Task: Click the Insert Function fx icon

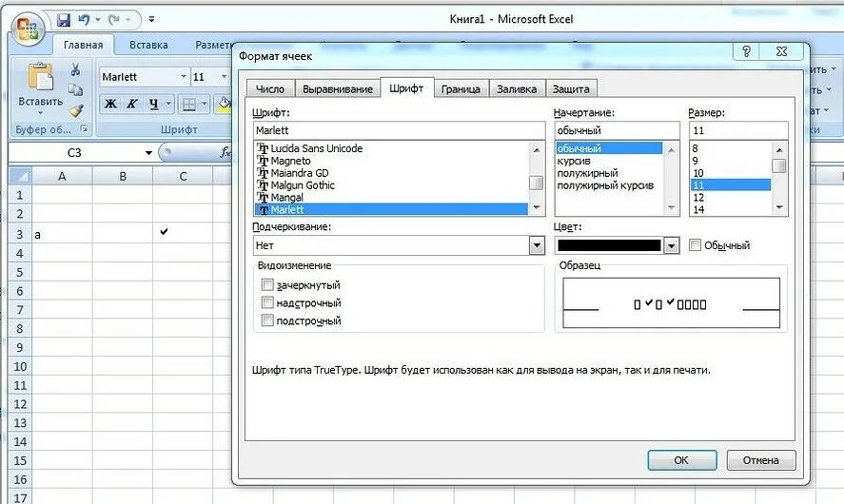Action: [226, 153]
